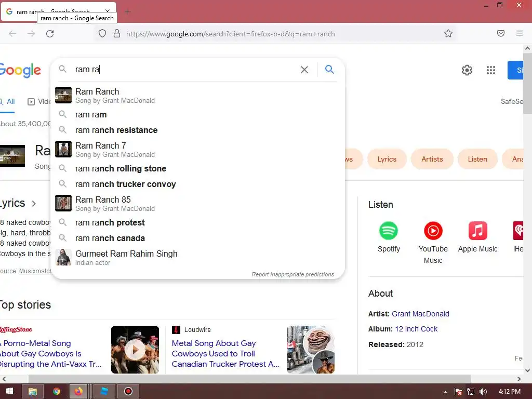
Task: Open '12 Inch Cock' album link
Action: pos(416,329)
